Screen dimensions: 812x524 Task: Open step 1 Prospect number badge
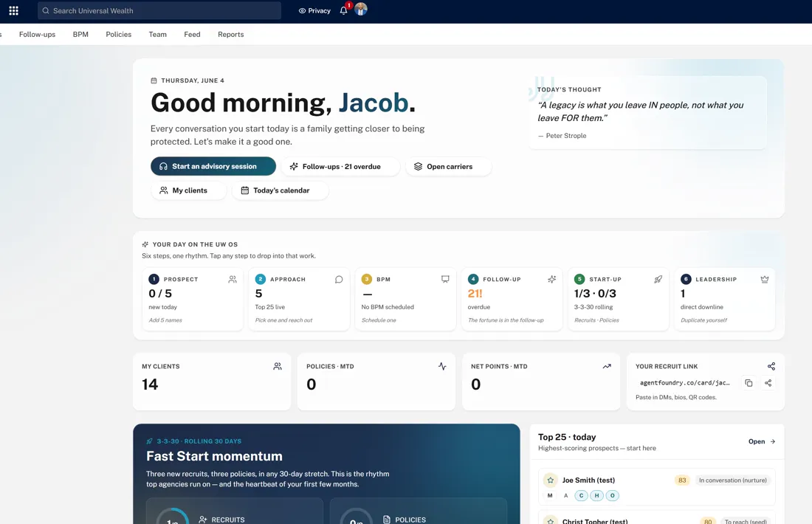point(154,279)
